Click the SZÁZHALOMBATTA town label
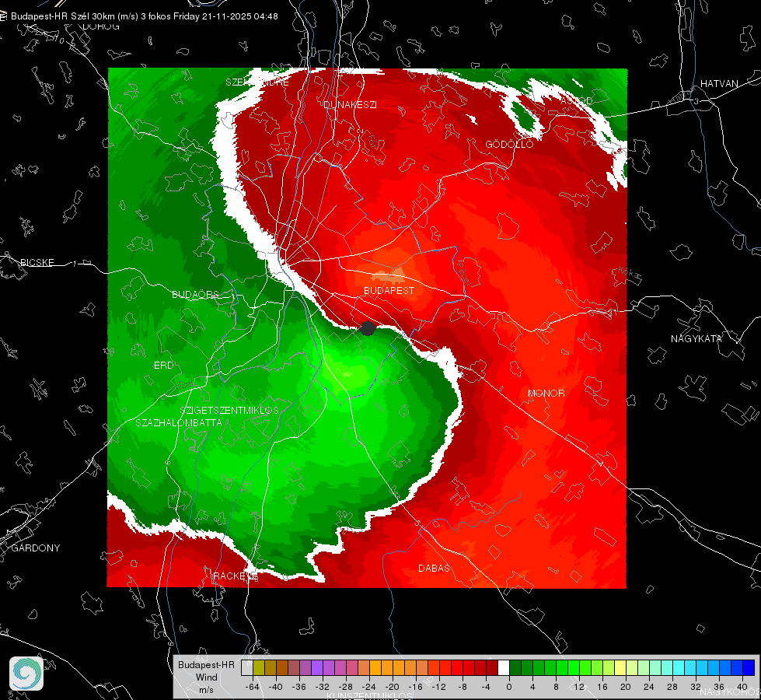 pos(179,422)
